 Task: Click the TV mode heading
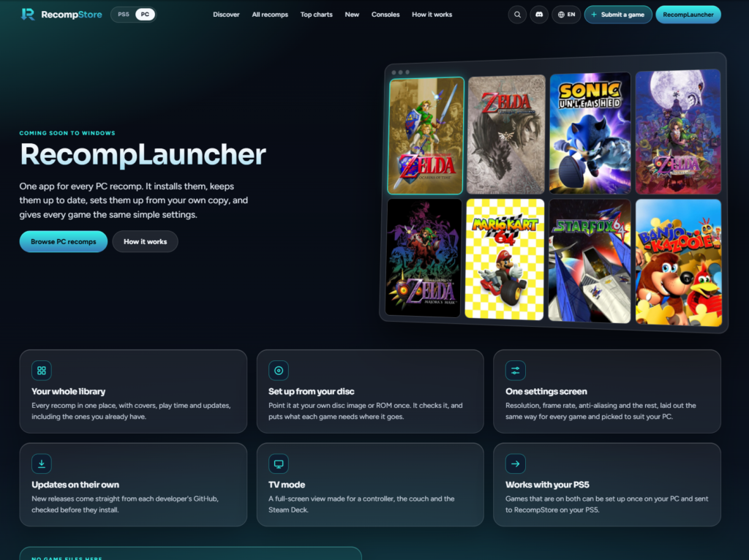click(x=287, y=485)
